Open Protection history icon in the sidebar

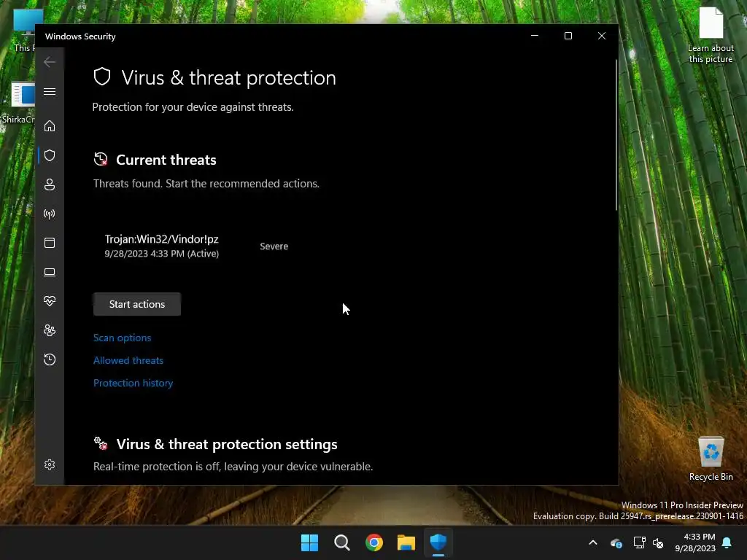point(50,359)
